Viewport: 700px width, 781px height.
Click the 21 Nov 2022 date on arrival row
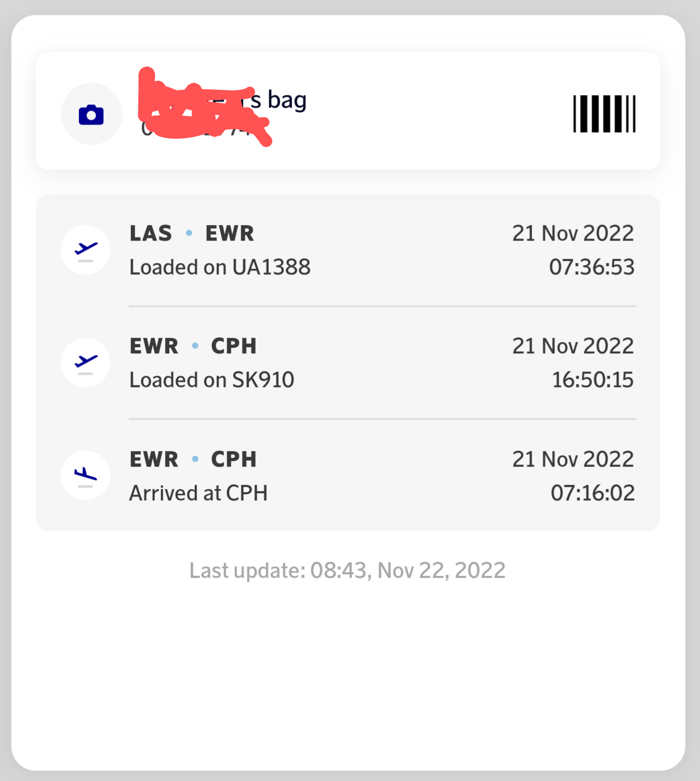click(x=573, y=459)
